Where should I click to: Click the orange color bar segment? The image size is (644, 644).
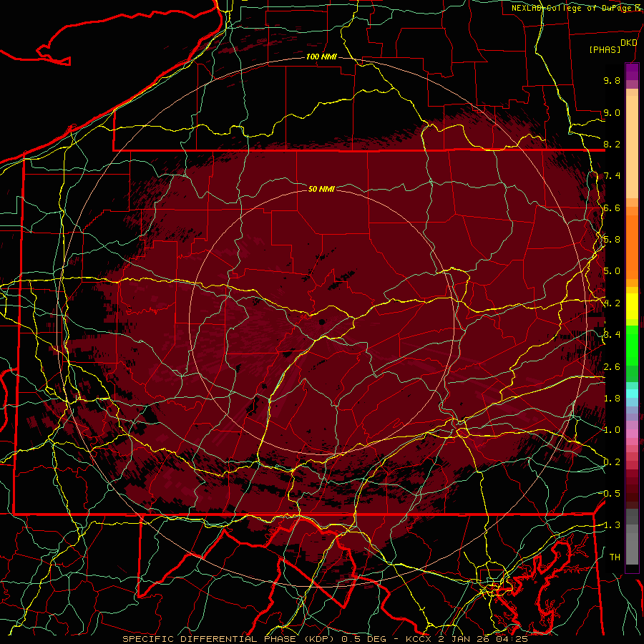coord(632,246)
